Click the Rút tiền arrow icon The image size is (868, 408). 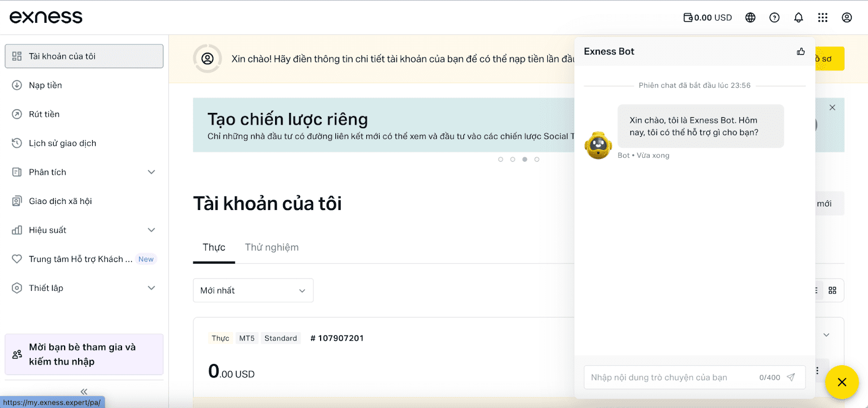click(17, 114)
